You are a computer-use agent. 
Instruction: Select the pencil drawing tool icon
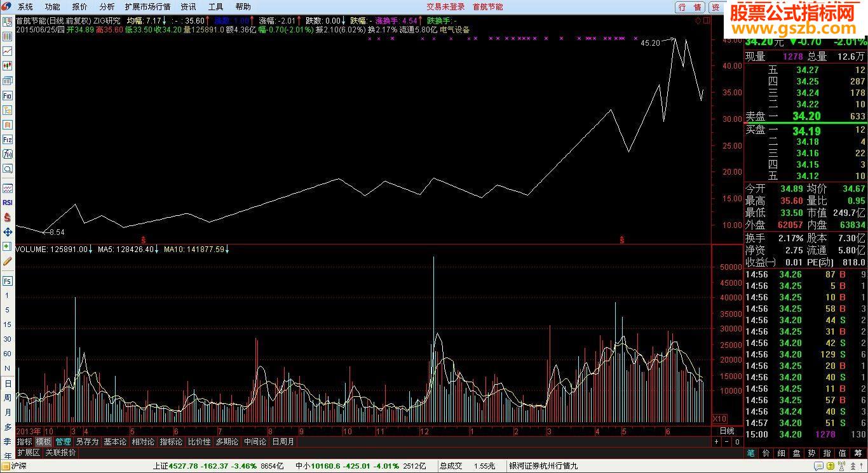pos(8,261)
